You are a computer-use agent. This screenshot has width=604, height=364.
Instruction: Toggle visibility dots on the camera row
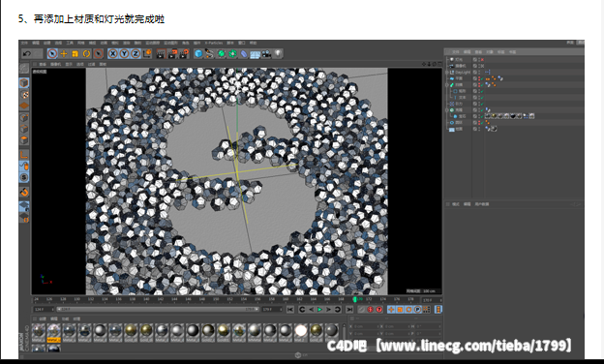coord(479,66)
